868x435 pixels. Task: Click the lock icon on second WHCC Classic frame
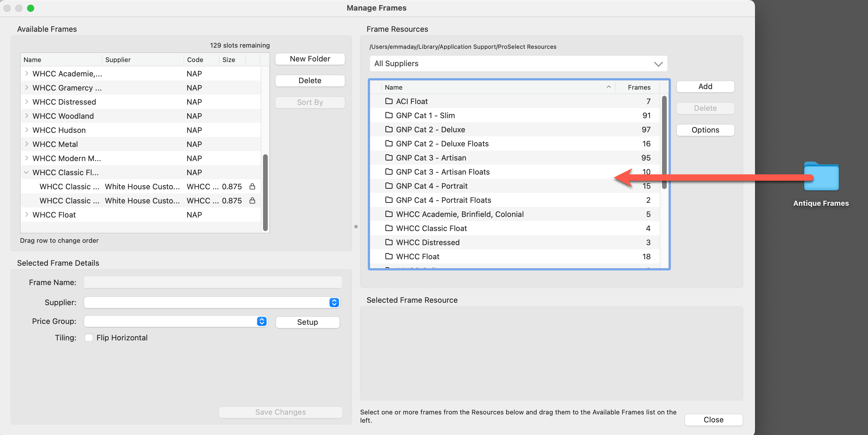252,201
